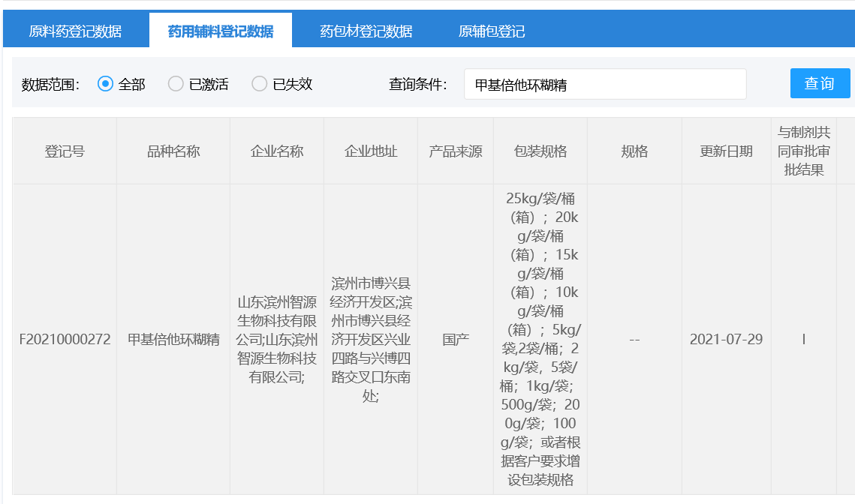Switch to the 原料药登记数据 tab

(x=75, y=30)
